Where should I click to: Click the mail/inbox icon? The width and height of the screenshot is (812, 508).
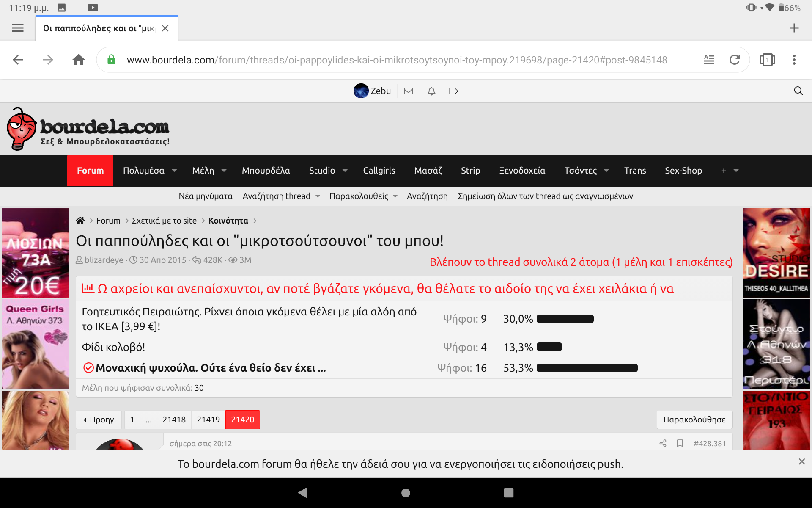(409, 91)
